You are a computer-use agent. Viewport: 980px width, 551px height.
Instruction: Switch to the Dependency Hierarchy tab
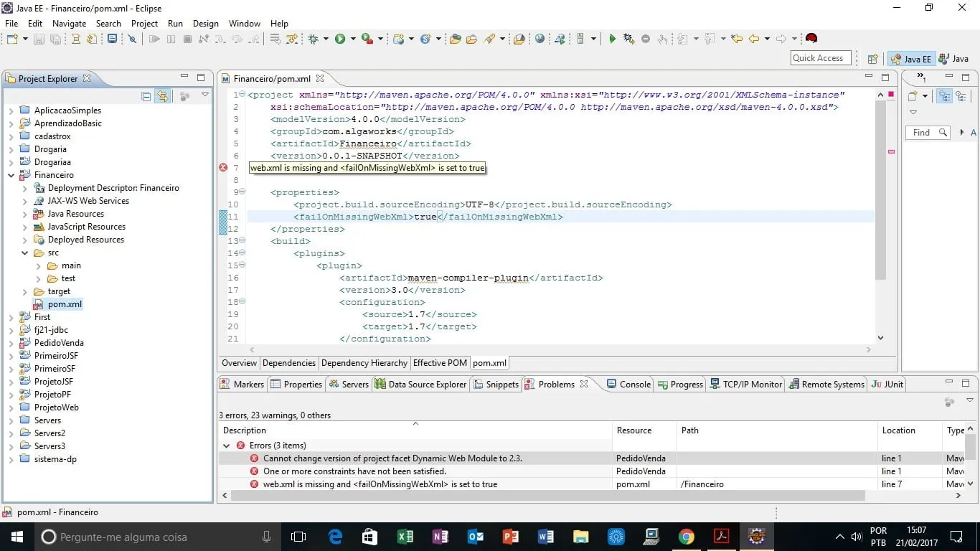pyautogui.click(x=364, y=363)
